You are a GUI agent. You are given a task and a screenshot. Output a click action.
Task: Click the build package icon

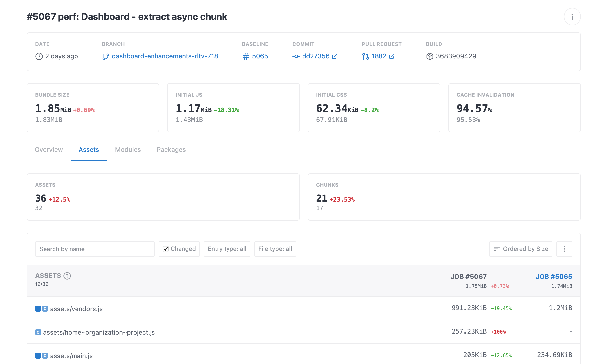tap(430, 56)
